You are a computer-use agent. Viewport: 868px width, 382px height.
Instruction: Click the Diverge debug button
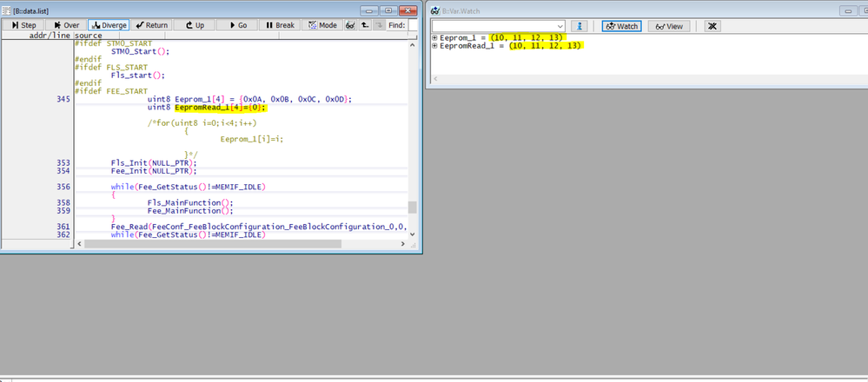click(x=109, y=25)
